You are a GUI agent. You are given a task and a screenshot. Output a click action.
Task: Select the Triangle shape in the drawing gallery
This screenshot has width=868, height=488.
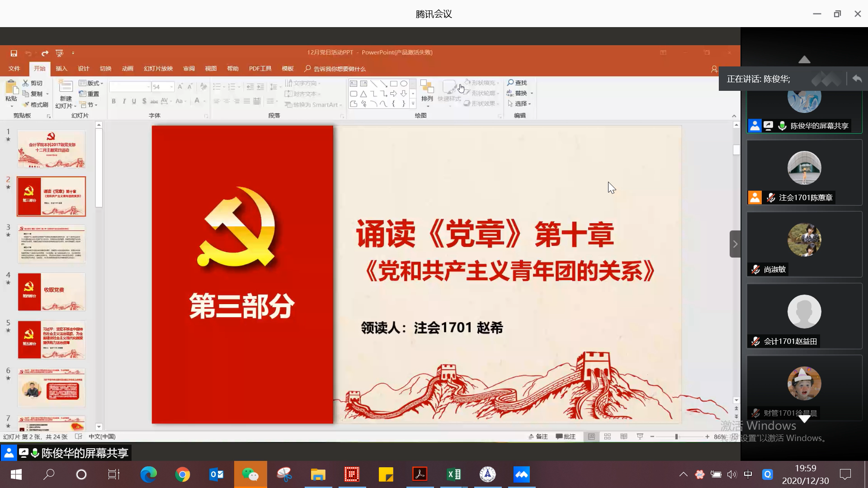[363, 94]
